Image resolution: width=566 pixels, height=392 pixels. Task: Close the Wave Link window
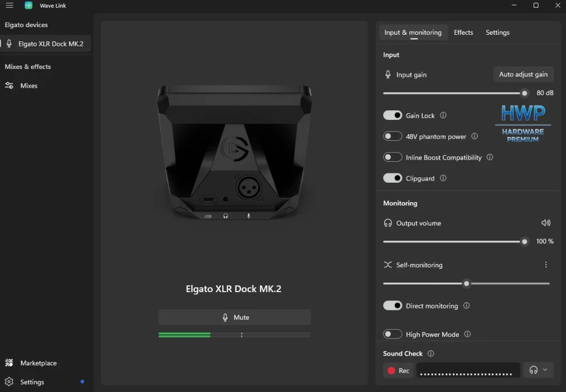[x=558, y=6]
